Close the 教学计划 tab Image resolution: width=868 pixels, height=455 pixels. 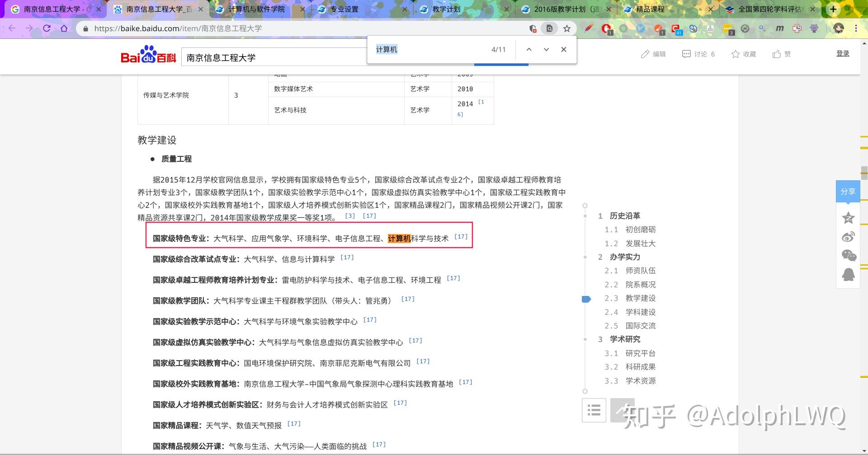[507, 9]
